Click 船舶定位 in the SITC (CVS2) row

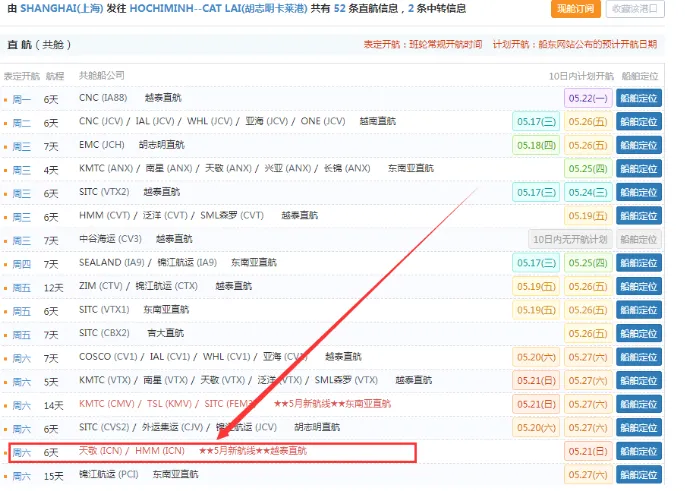(639, 428)
